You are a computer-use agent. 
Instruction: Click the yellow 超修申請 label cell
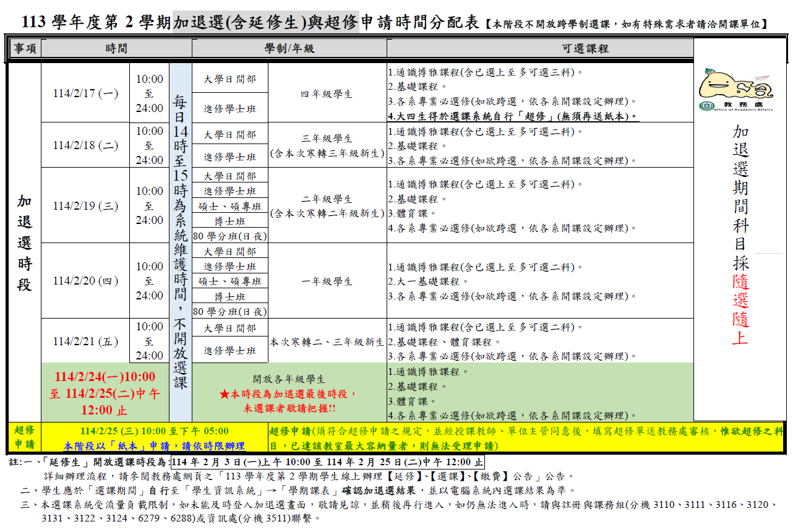[25, 437]
